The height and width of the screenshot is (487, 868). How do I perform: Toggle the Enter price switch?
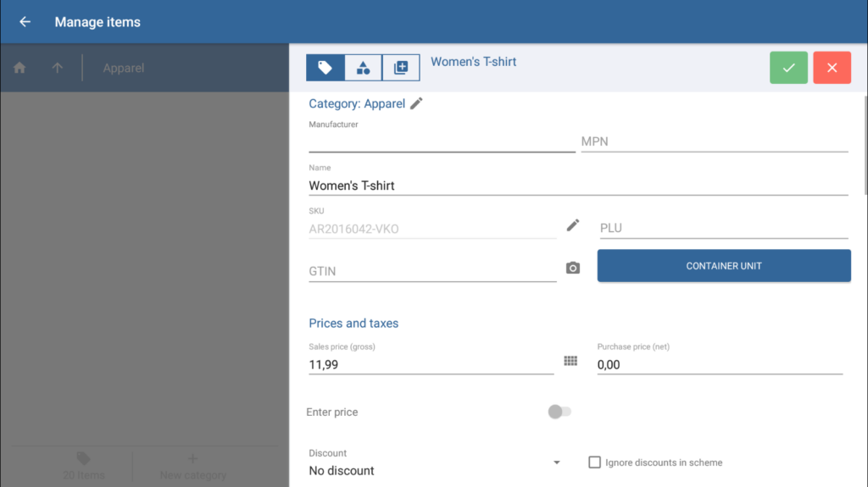point(559,412)
